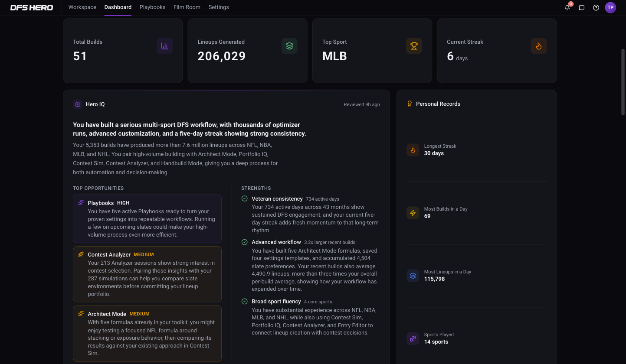Click the Sports Played icon
Screen dimensions: 626x364
click(x=413, y=338)
